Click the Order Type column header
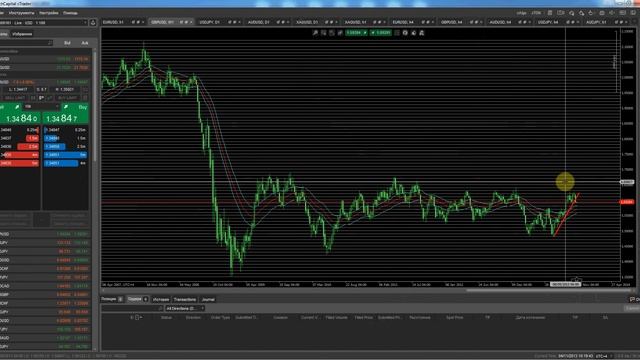 [220, 318]
